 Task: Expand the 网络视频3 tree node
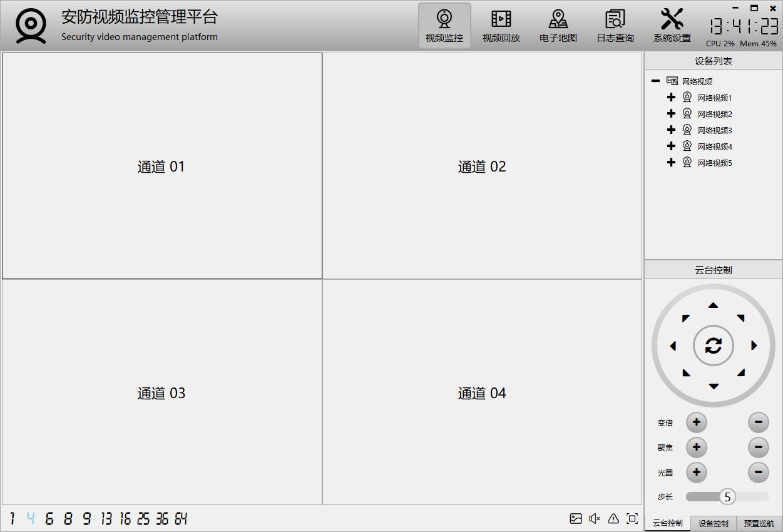pyautogui.click(x=671, y=130)
